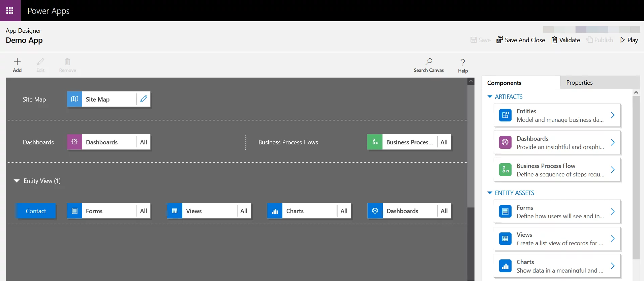Click Business Process Flow icon in Artifacts
This screenshot has width=644, height=281.
(x=505, y=170)
